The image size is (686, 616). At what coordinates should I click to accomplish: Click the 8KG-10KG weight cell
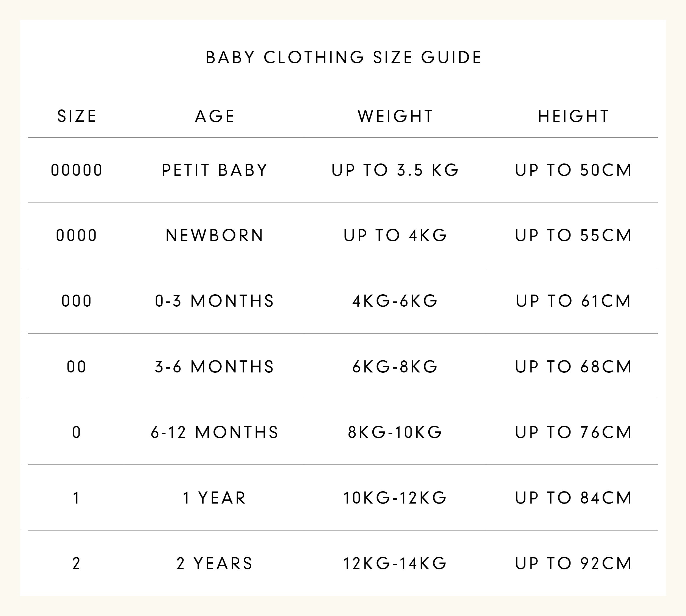click(395, 433)
